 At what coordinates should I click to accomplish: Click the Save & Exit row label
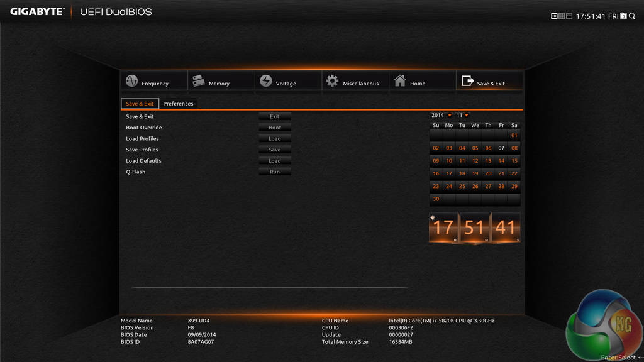tap(140, 116)
